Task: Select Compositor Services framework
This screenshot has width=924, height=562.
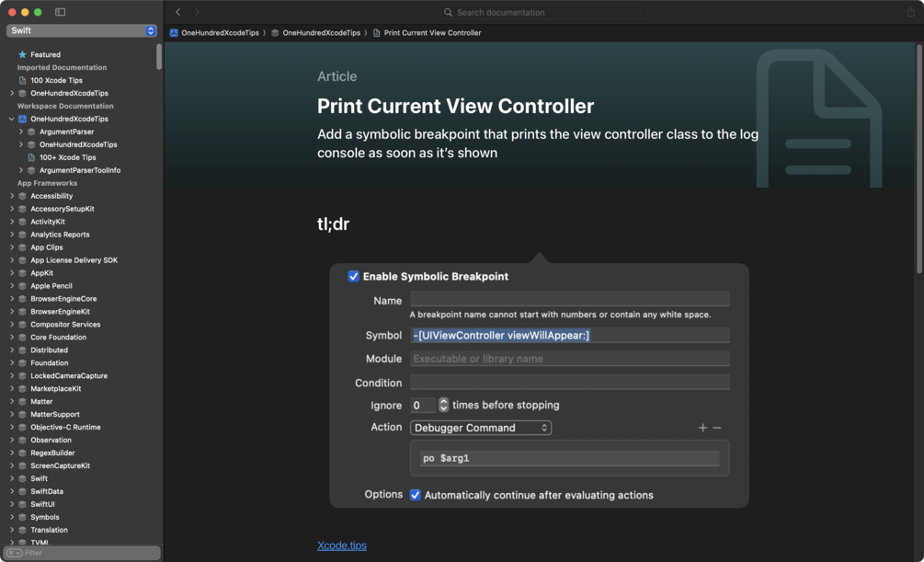Action: pyautogui.click(x=65, y=325)
